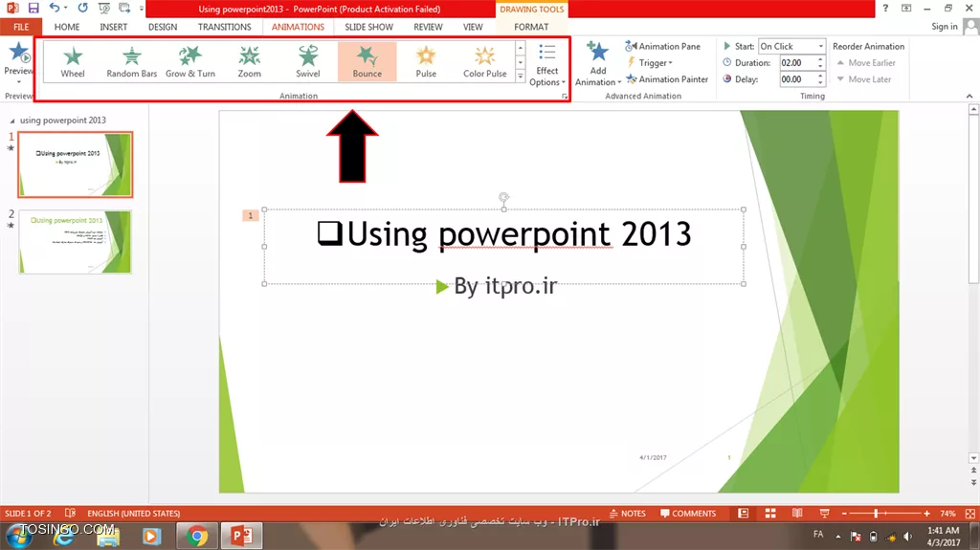The width and height of the screenshot is (980, 550).
Task: Open the FILE tab
Action: [x=21, y=27]
